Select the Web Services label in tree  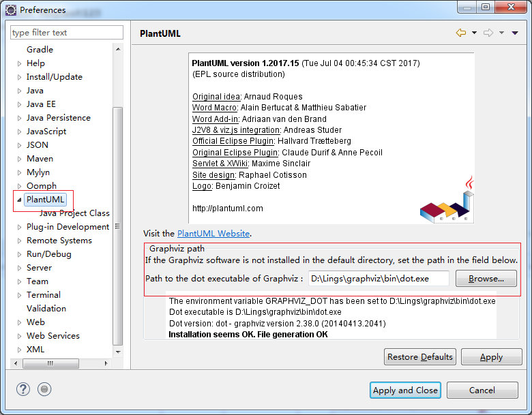[x=53, y=336]
